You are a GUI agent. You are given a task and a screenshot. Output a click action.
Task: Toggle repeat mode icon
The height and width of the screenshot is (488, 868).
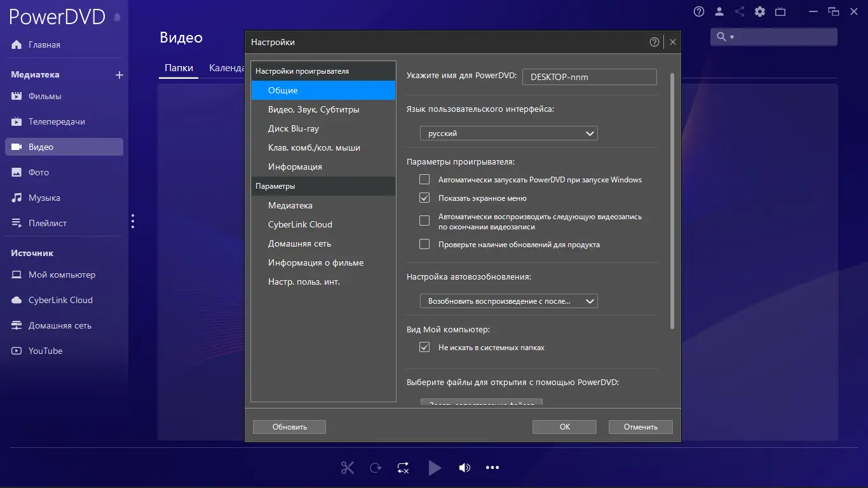pos(403,468)
